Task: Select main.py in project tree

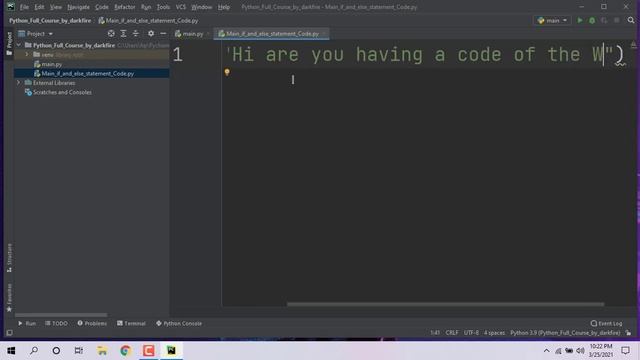Action: 51,64
